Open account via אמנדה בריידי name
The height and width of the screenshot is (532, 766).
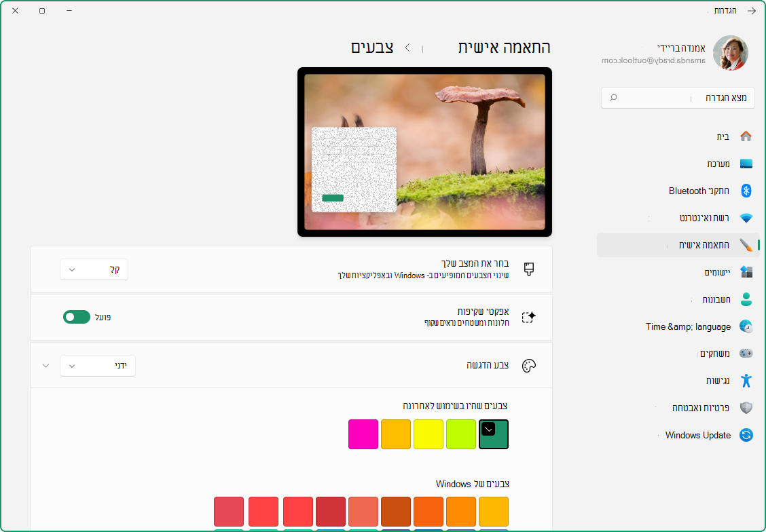point(681,47)
